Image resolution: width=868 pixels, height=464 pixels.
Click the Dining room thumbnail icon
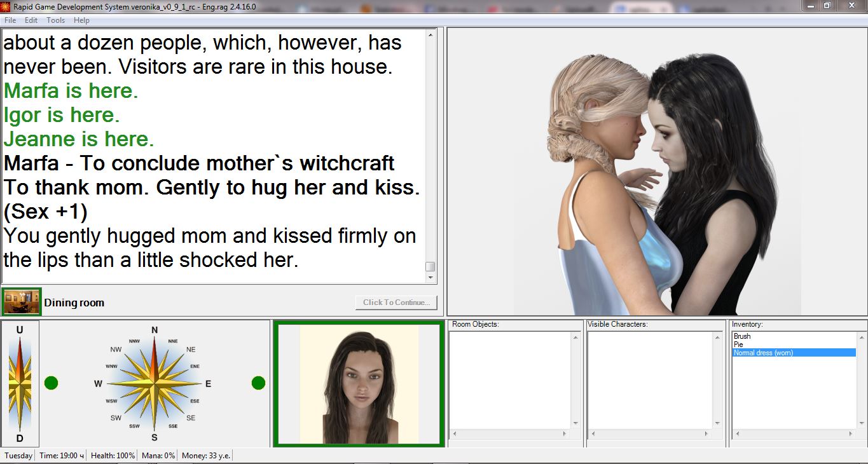coord(22,302)
